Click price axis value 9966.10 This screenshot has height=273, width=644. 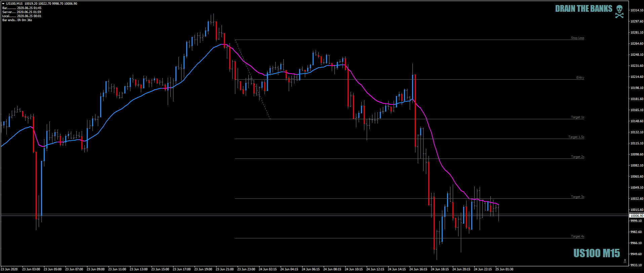point(637,243)
